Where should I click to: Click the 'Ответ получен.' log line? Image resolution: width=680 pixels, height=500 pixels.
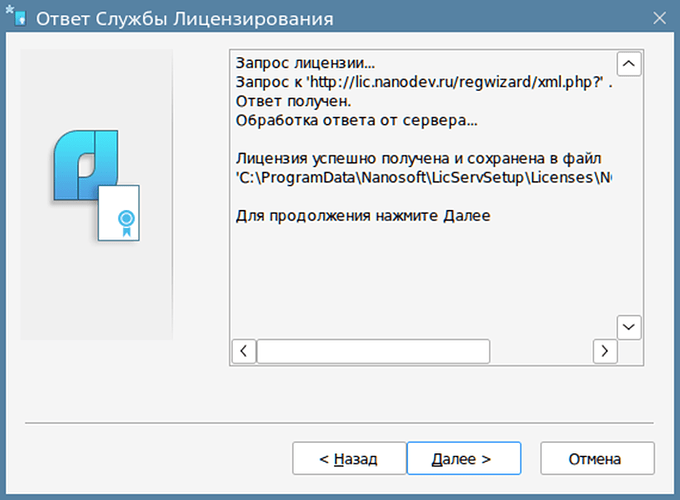pos(294,101)
